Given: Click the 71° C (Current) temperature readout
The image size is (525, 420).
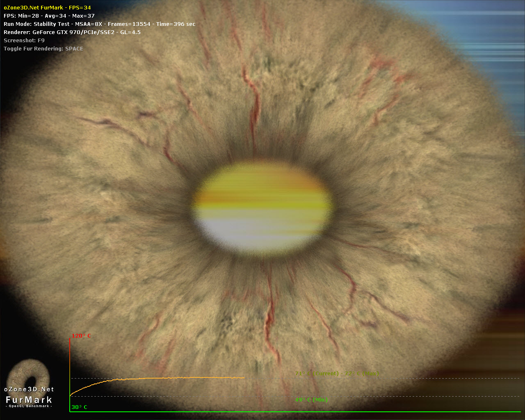Looking at the screenshot, I should (316, 374).
